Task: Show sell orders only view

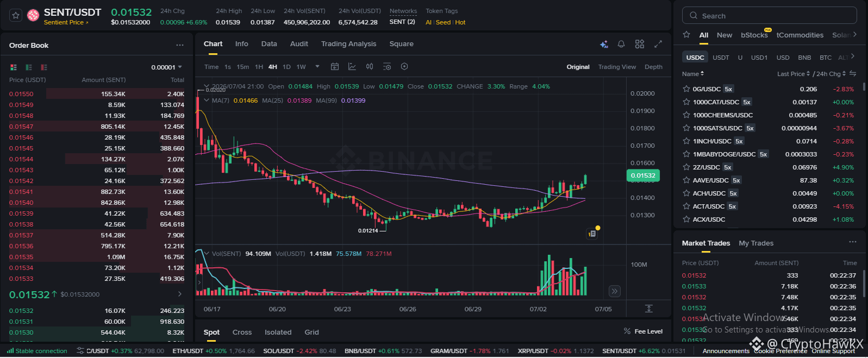Action: click(44, 67)
